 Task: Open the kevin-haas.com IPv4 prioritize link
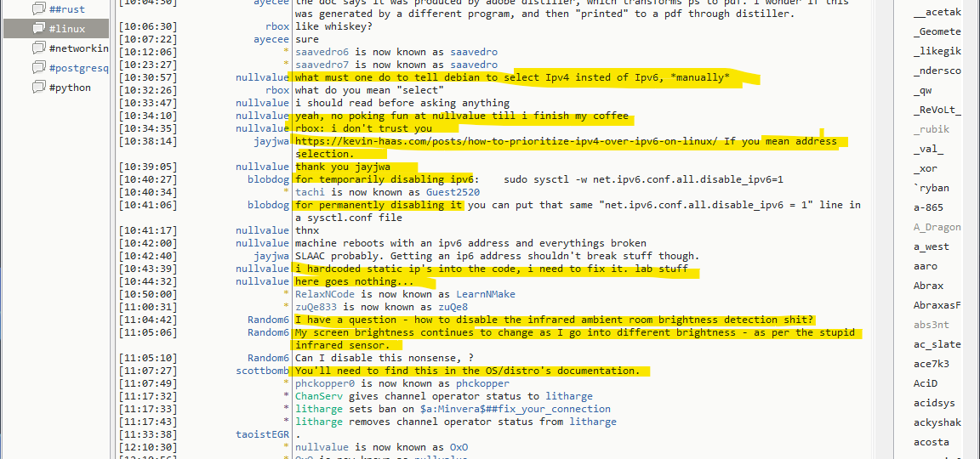pos(507,141)
